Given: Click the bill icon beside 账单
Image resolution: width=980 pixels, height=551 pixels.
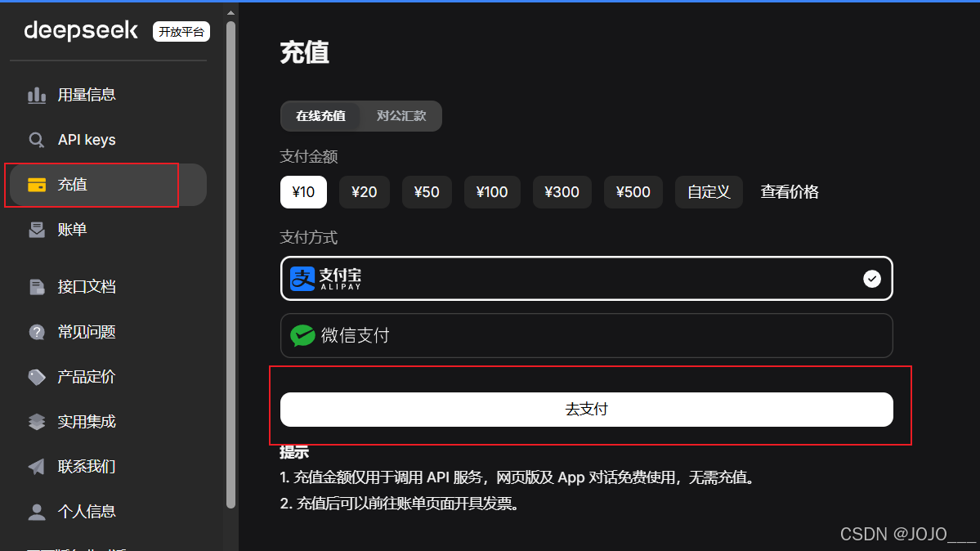Looking at the screenshot, I should click(x=36, y=231).
